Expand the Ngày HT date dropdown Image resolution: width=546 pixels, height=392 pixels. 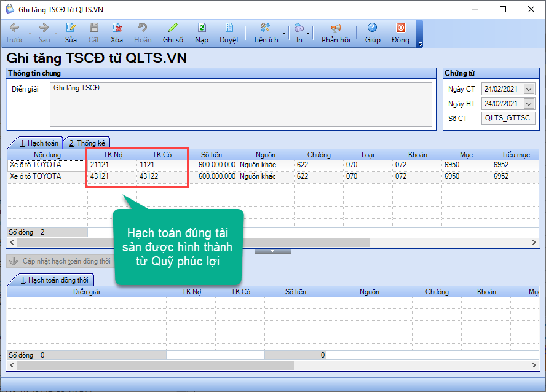coord(529,104)
